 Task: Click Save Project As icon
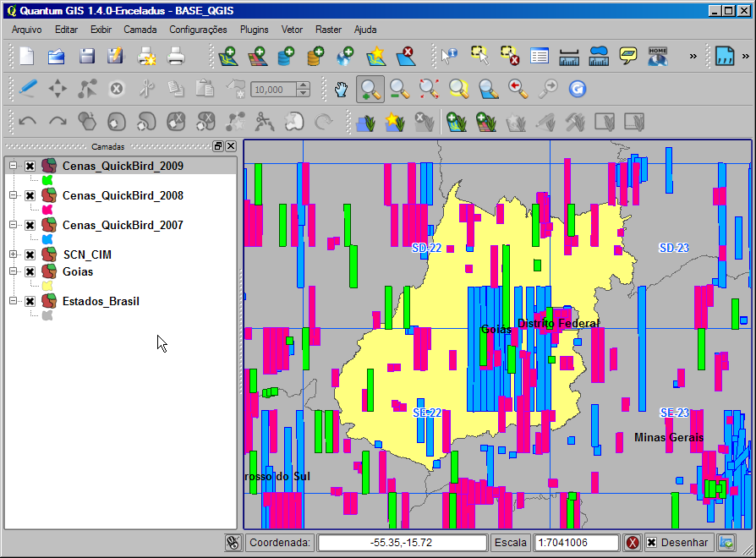tap(116, 57)
